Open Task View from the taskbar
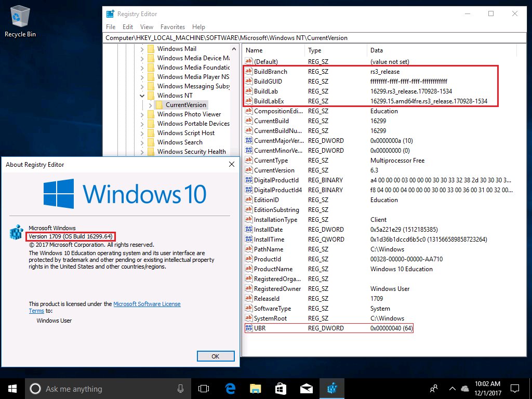 click(x=203, y=389)
